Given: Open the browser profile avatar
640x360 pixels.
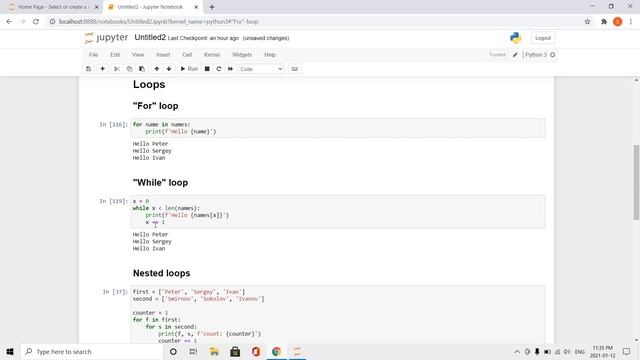Looking at the screenshot, I should pos(618,22).
